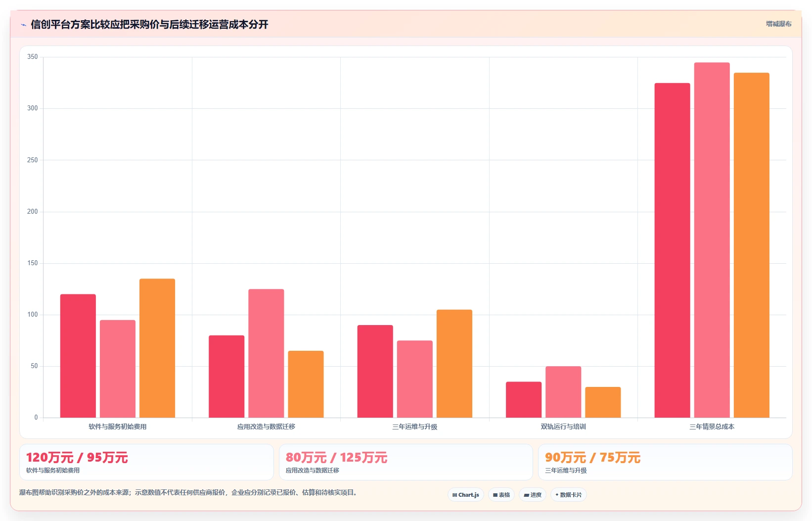Screen dimensions: 812x521
Task: Click the card caption 软件与服务初始费用
Action: coord(53,471)
